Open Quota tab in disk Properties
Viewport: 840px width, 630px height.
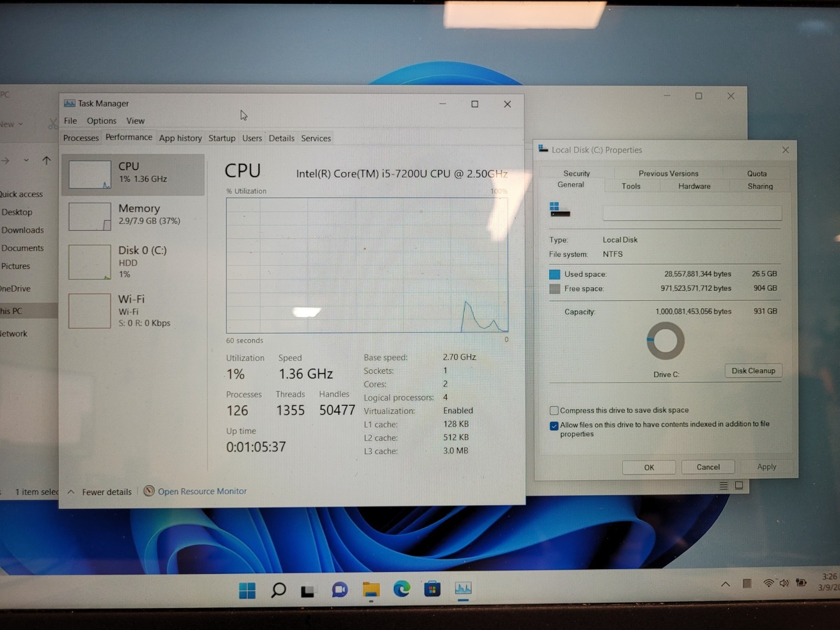(x=757, y=173)
